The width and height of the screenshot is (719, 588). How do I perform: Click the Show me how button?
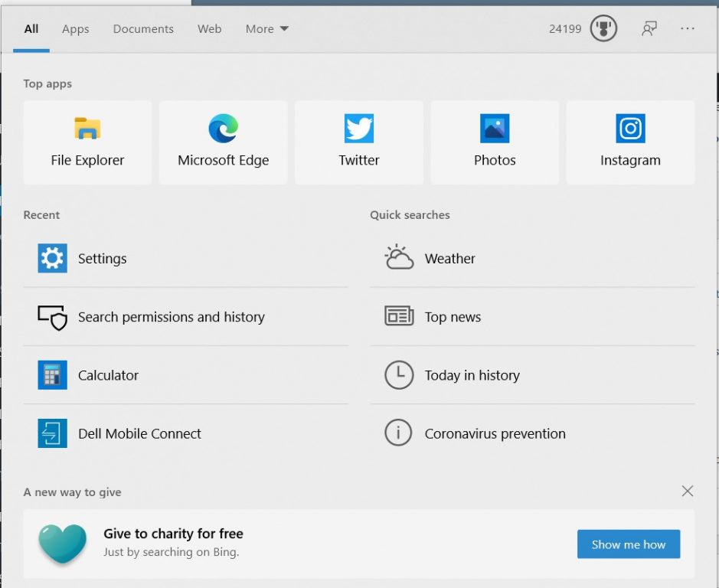click(x=628, y=544)
